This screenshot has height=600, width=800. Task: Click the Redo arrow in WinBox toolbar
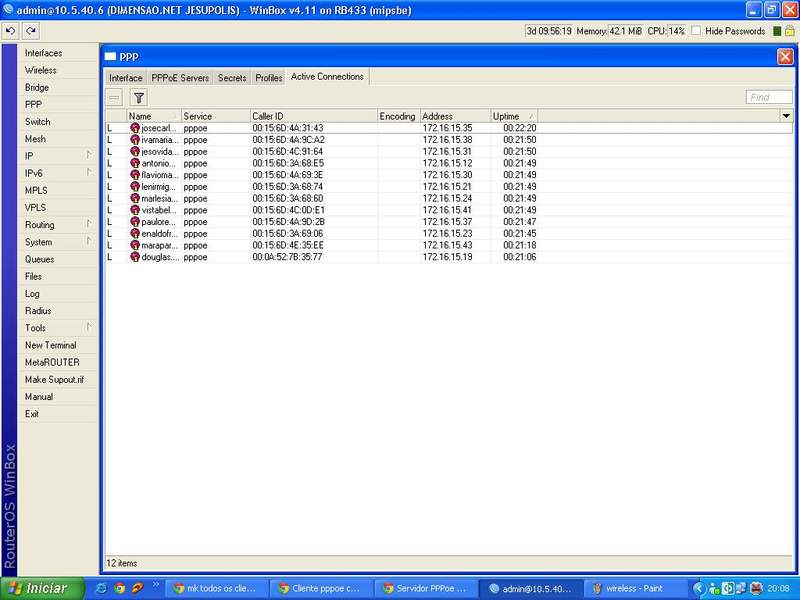pyautogui.click(x=31, y=31)
